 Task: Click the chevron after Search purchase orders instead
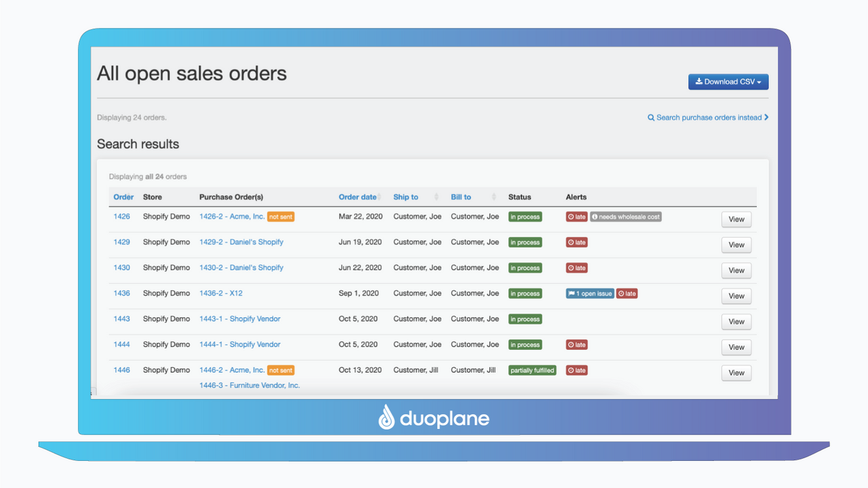tap(766, 117)
